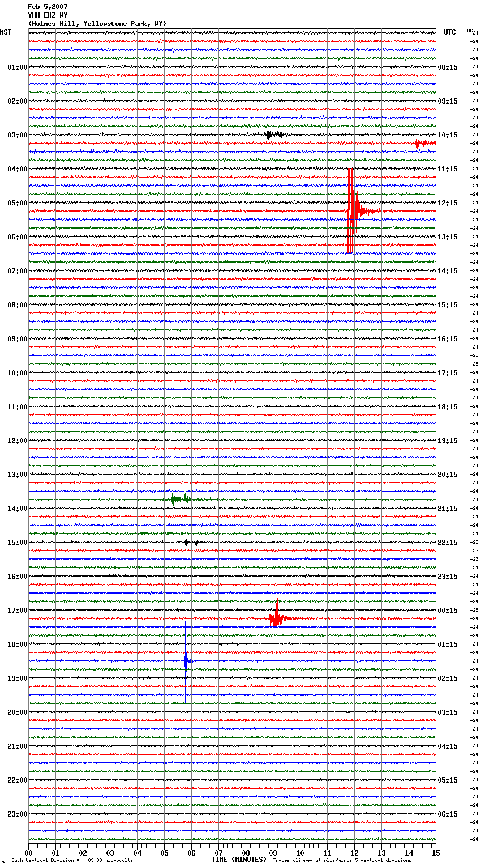Click the "MST" column header
This screenshot has height=868, width=481.
(6, 32)
